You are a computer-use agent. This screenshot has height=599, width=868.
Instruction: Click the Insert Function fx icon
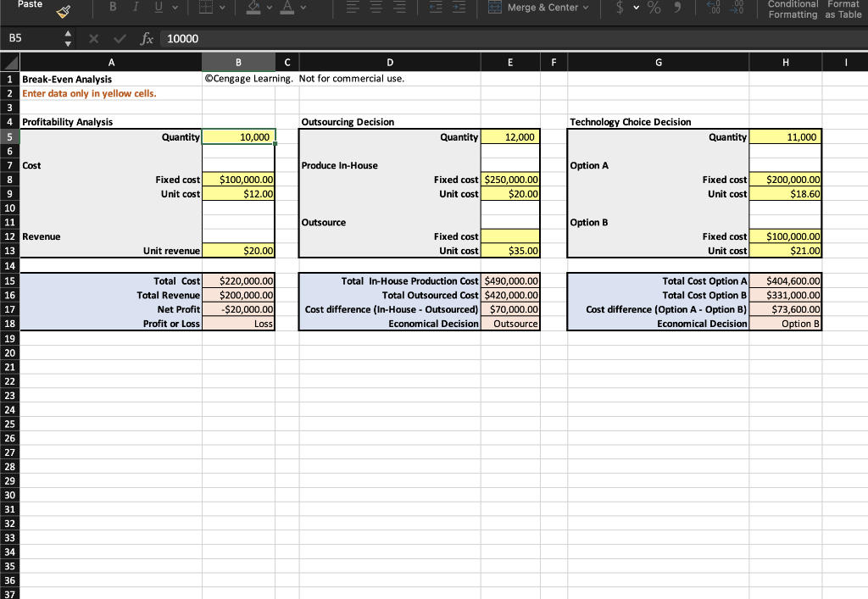[147, 38]
